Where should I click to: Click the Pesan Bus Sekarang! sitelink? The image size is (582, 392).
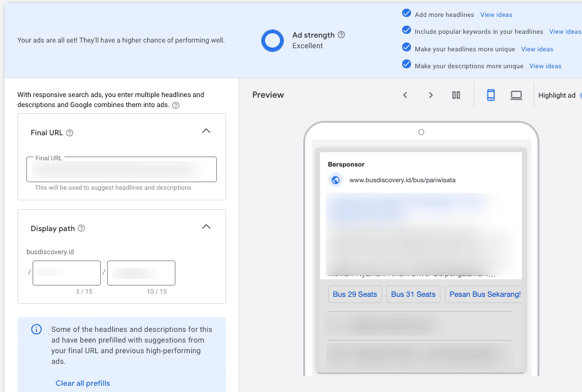click(485, 294)
